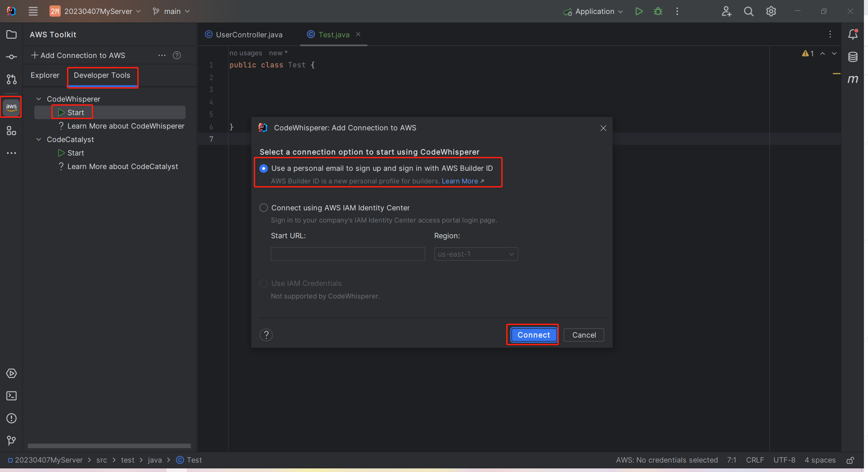The width and height of the screenshot is (868, 472).
Task: Switch to the Explorer tab
Action: (x=45, y=75)
